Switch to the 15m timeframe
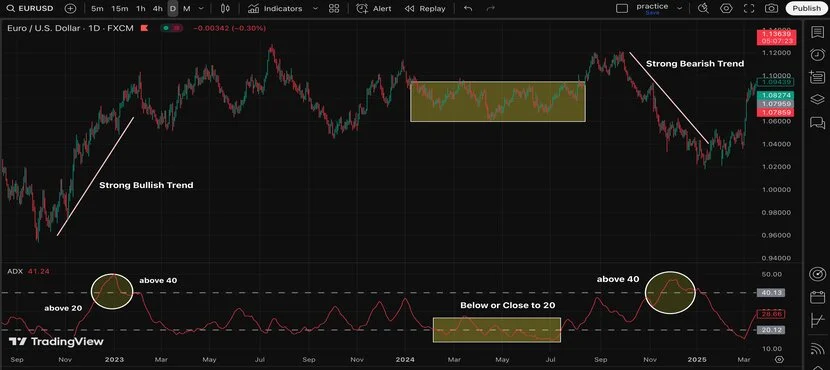Viewport: 830px width, 370px height. [120, 8]
